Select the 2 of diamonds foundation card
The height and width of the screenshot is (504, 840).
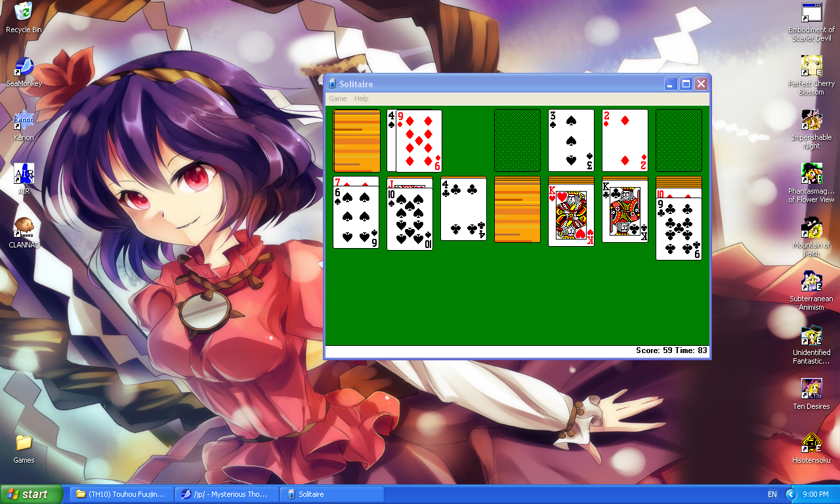(x=625, y=140)
